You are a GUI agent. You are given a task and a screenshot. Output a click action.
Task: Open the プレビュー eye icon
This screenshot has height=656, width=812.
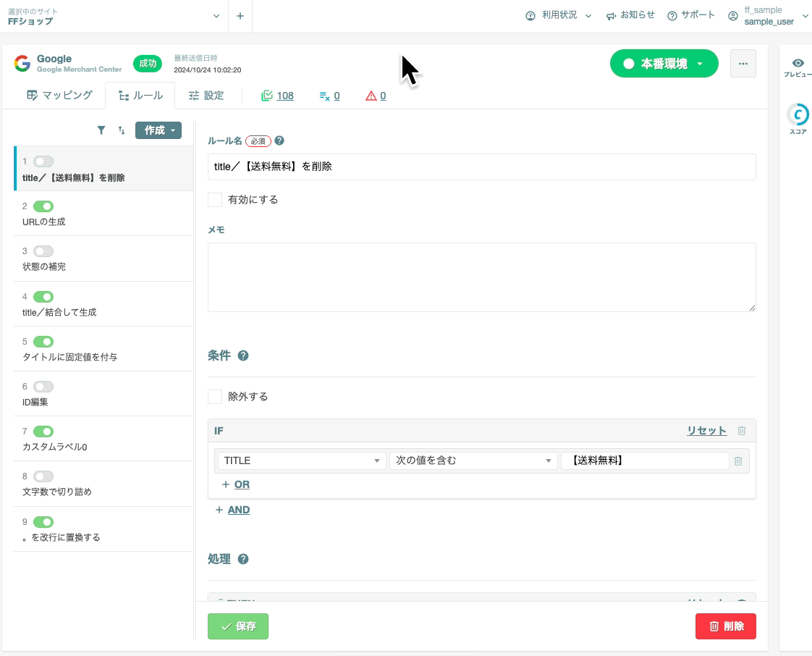click(x=798, y=63)
